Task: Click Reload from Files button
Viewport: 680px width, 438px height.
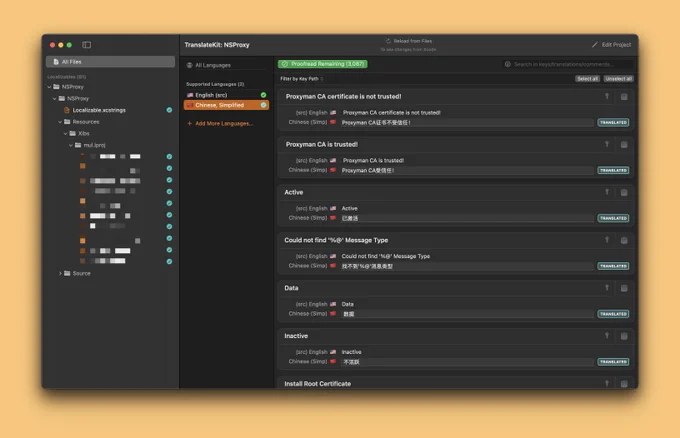Action: point(409,41)
